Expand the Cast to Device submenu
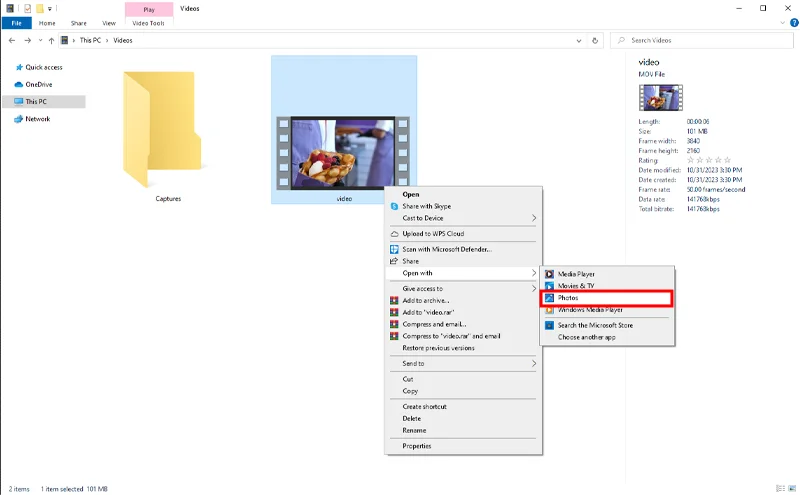Image resolution: width=800 pixels, height=495 pixels. coord(534,218)
